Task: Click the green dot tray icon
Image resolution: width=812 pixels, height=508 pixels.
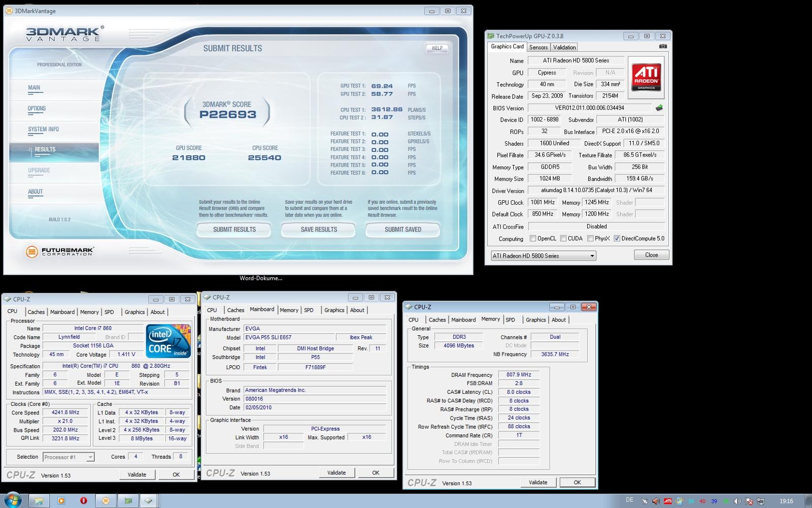Action: [726, 501]
